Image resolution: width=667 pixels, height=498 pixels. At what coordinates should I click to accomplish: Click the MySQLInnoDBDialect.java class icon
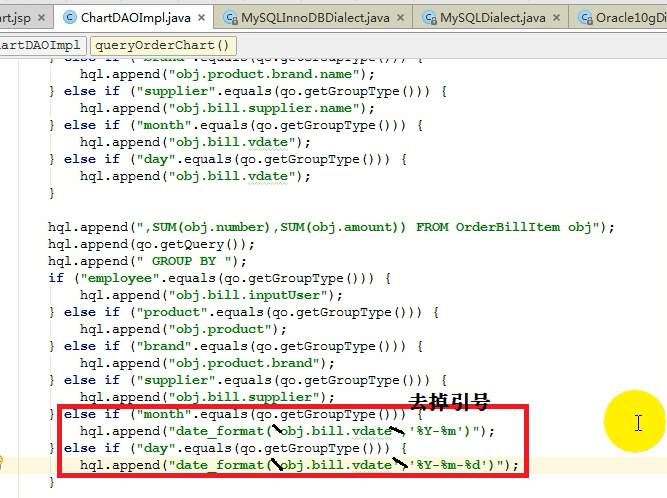pyautogui.click(x=231, y=17)
